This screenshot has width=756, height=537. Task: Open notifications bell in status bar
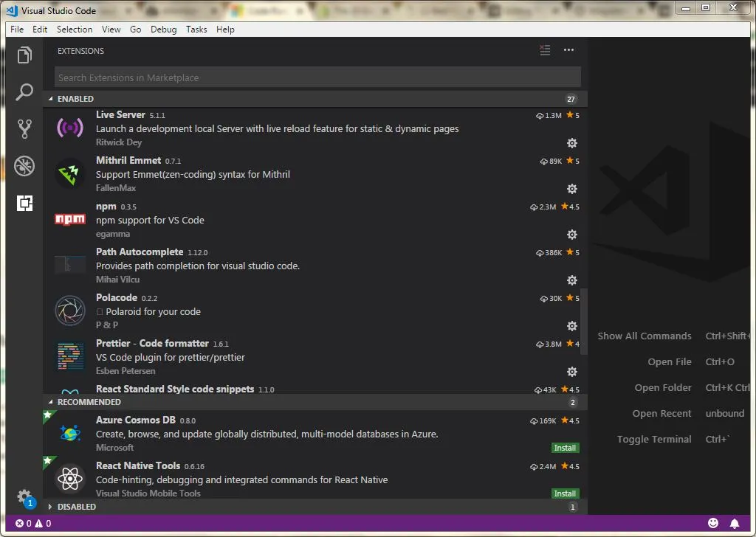coord(735,524)
